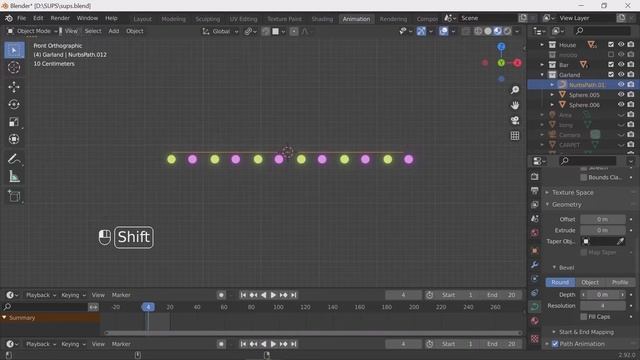Screen dimensions: 640x360
Task: Select the Move tool
Action: tap(14, 87)
